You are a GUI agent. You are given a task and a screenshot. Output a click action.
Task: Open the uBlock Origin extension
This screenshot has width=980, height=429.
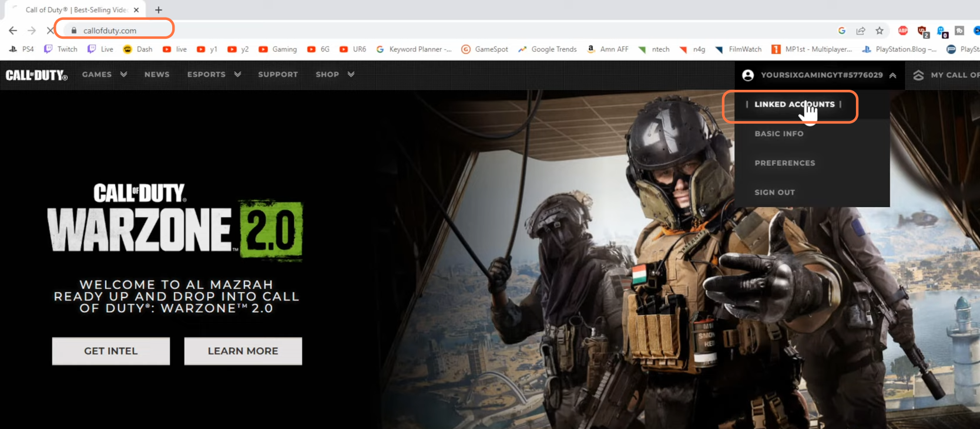(923, 31)
